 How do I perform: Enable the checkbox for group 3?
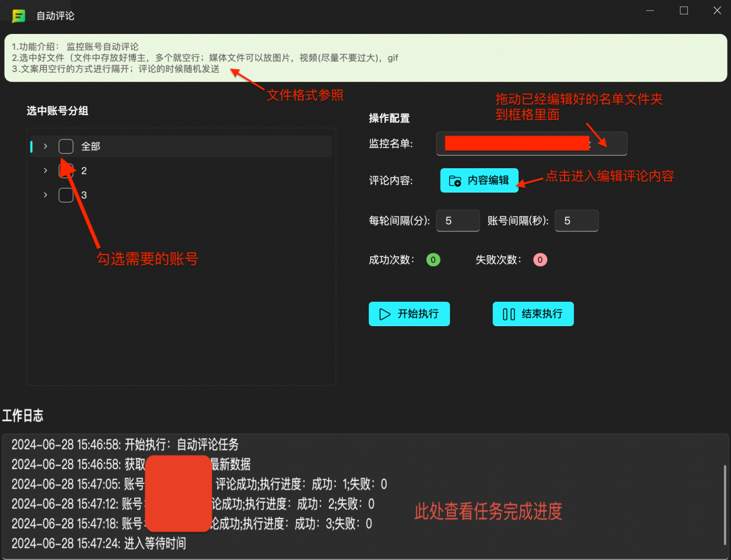(66, 195)
